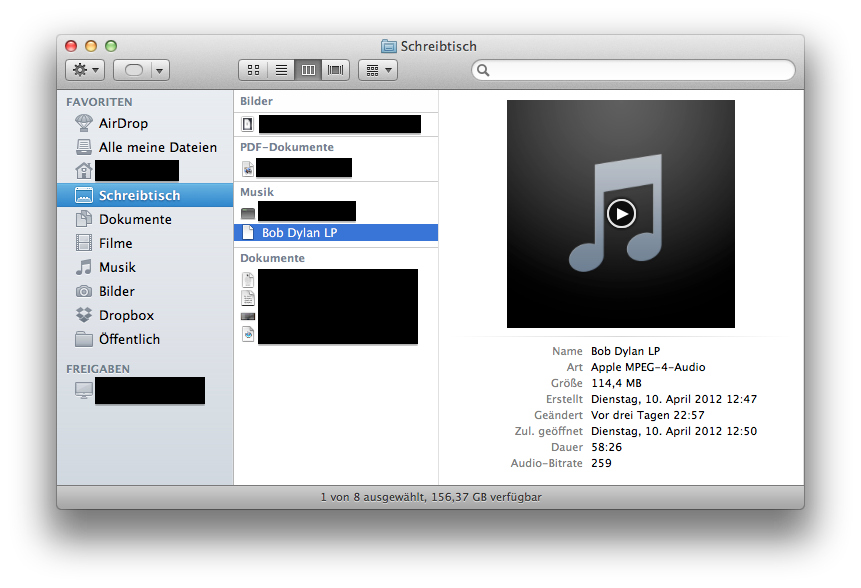Select Alle meine Dateien in sidebar
The image size is (861, 588).
coord(146,147)
